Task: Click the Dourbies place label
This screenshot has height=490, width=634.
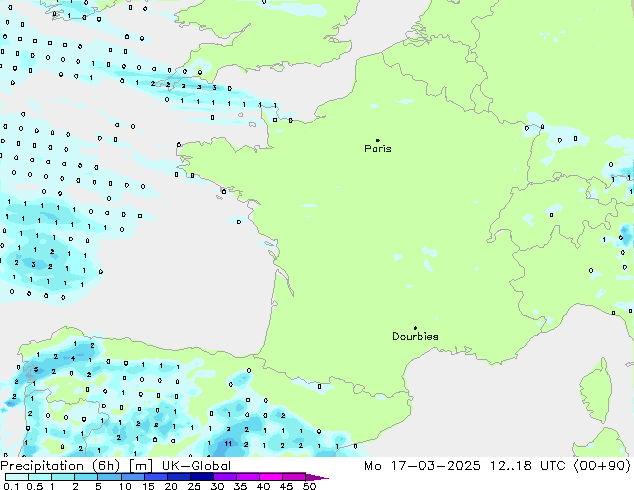Action: click(x=415, y=336)
